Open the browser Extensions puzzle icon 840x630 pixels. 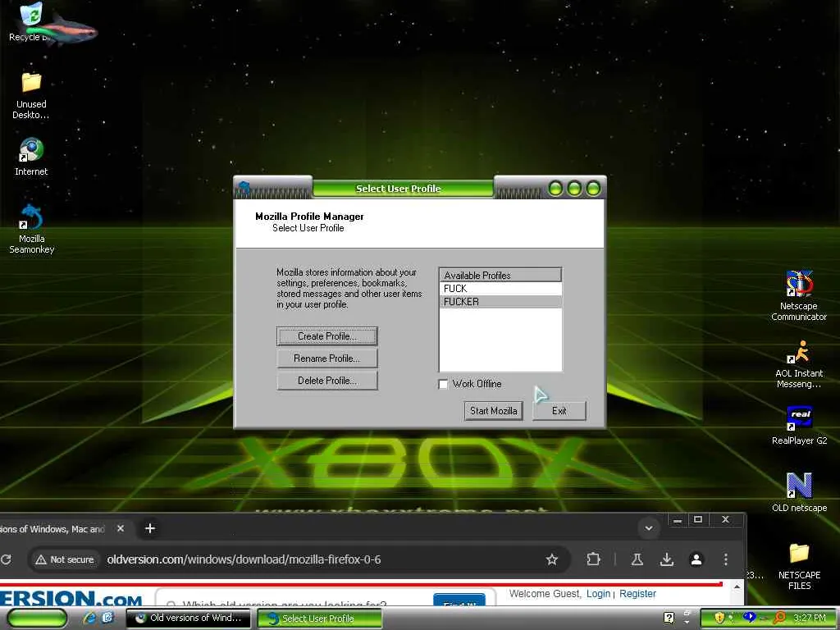click(x=593, y=559)
